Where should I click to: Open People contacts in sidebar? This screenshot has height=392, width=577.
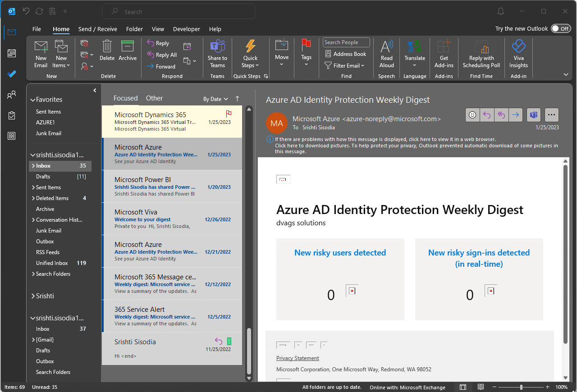(12, 95)
